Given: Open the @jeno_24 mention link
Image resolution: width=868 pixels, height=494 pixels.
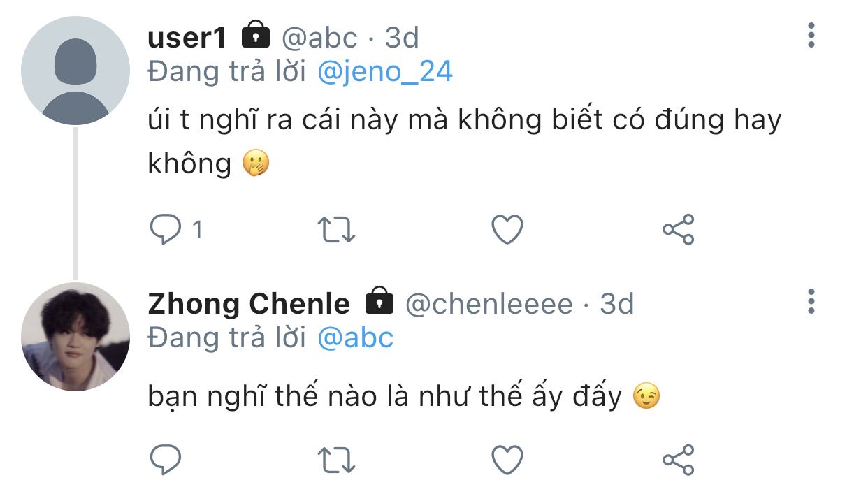Looking at the screenshot, I should (384, 72).
